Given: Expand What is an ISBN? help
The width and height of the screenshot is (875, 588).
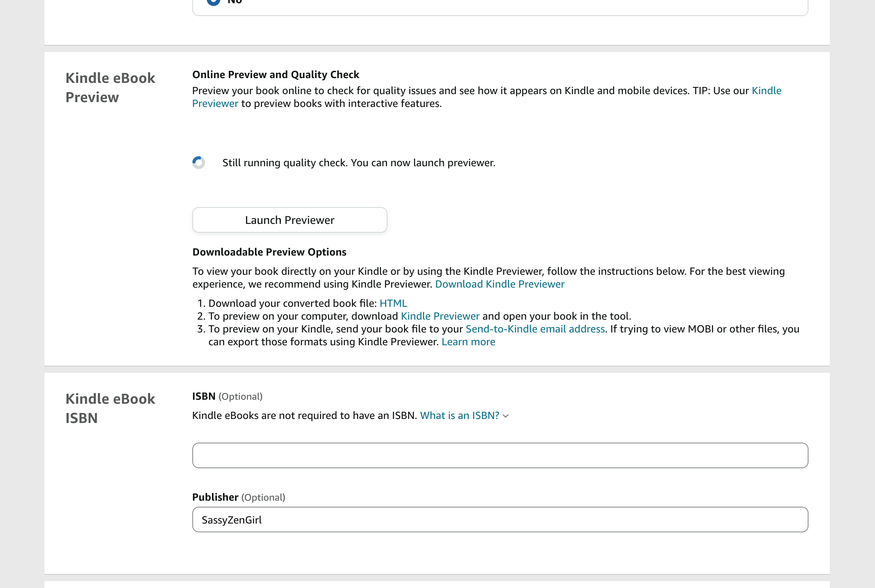Looking at the screenshot, I should 460,415.
